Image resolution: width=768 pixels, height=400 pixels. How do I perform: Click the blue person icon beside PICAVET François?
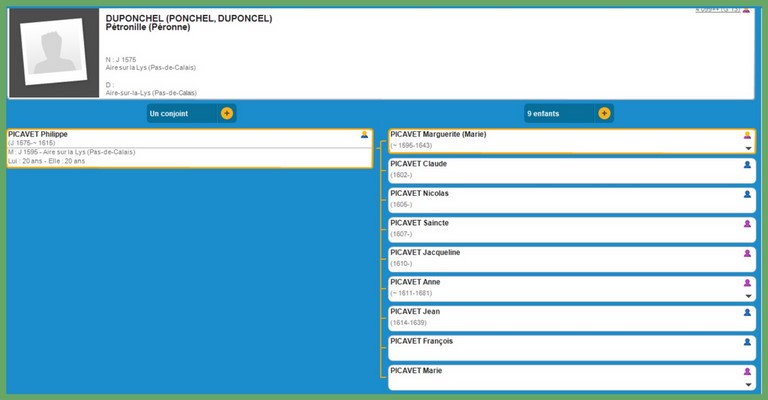point(747,342)
